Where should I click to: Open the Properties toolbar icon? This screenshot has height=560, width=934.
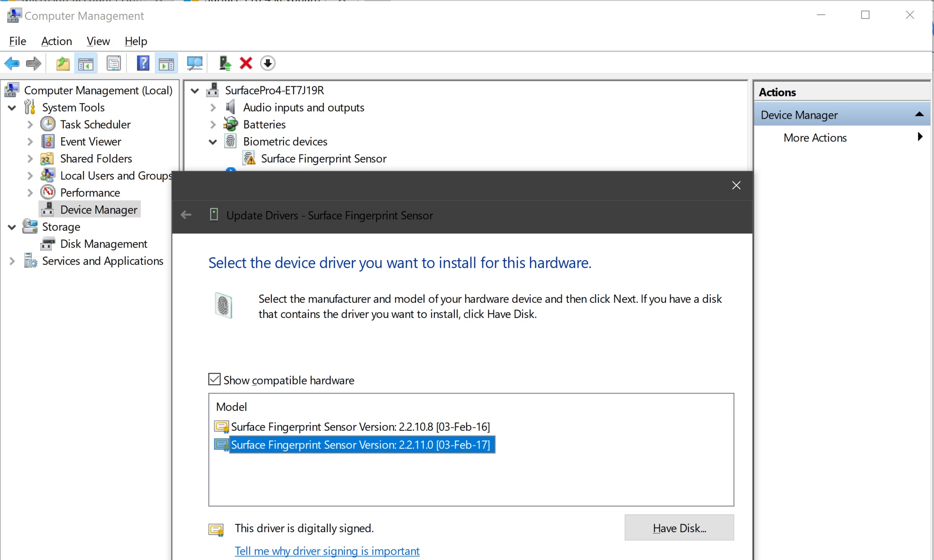pyautogui.click(x=113, y=64)
